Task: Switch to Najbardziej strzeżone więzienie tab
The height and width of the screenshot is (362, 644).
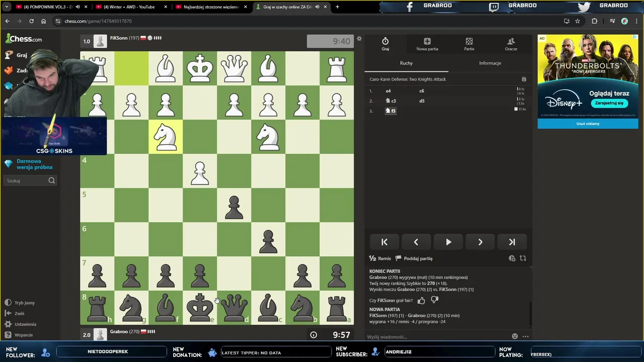Action: click(x=210, y=7)
